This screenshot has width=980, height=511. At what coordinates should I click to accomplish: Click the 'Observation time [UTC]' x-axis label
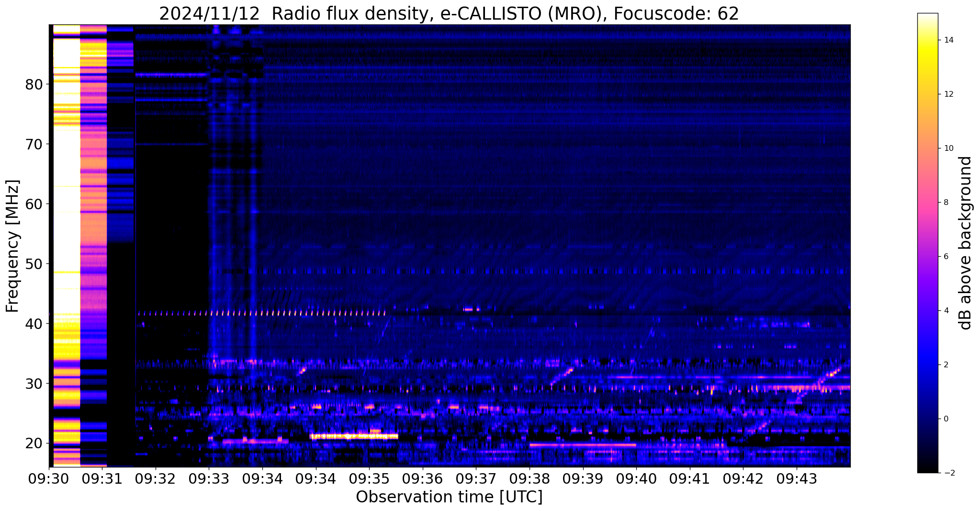(449, 497)
